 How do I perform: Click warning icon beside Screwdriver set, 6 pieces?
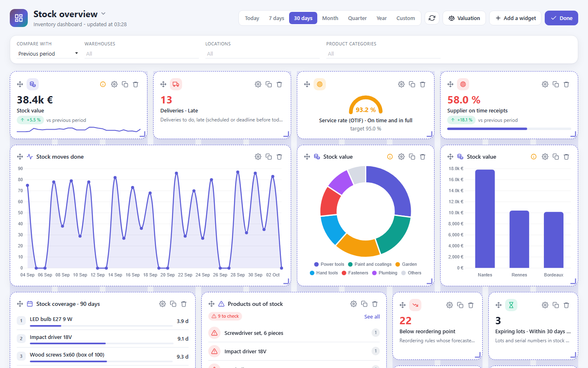[214, 333]
